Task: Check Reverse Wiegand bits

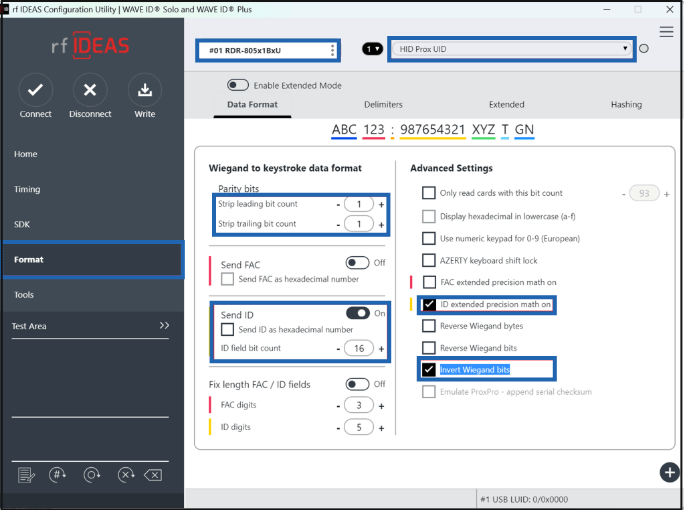Action: click(x=429, y=348)
